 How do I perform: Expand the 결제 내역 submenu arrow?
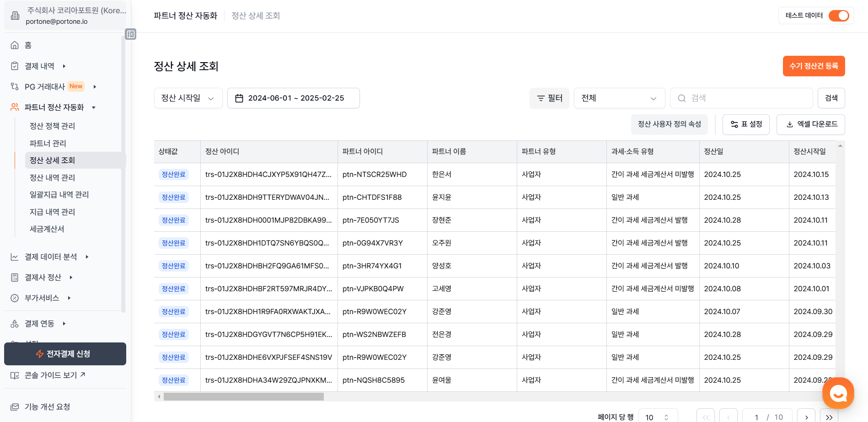tap(64, 66)
